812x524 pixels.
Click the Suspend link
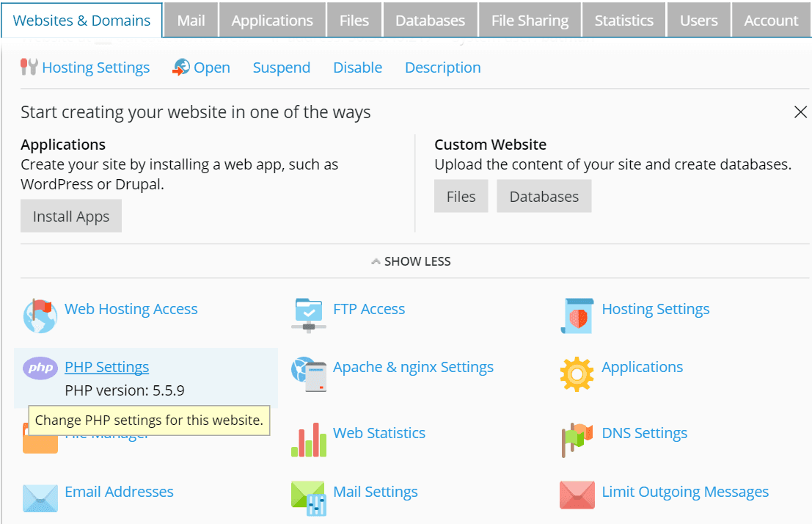281,68
